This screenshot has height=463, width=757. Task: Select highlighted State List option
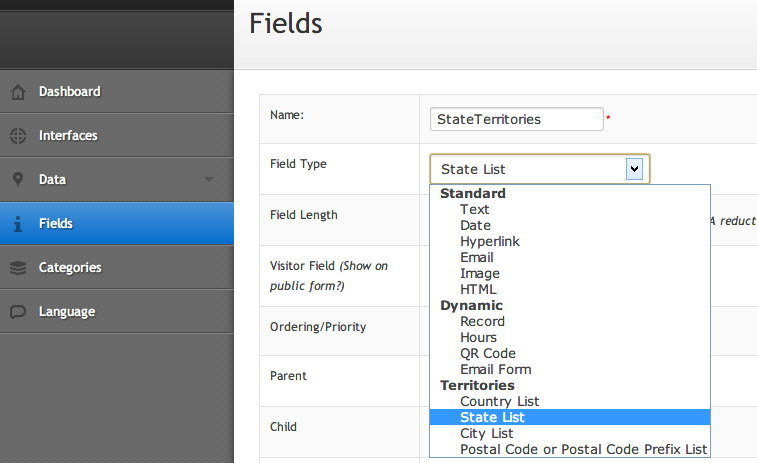(570, 417)
